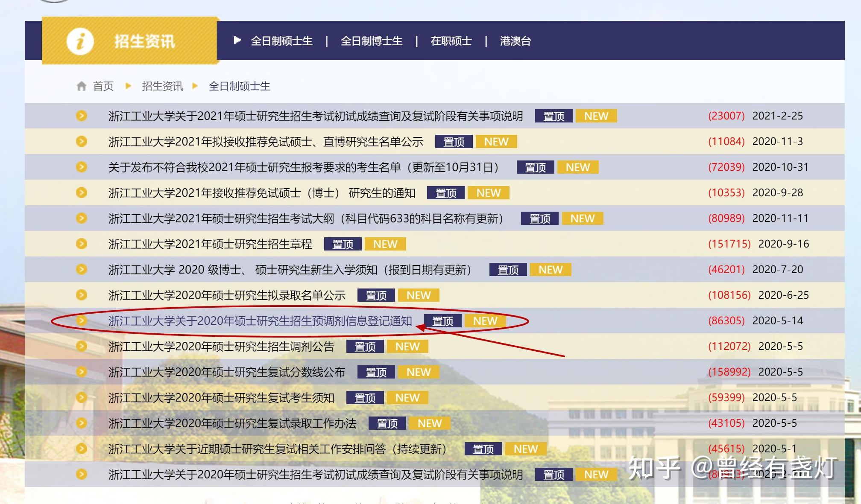Image resolution: width=861 pixels, height=504 pixels.
Task: Click the NEW badge on 调剂公告 row
Action: [407, 347]
